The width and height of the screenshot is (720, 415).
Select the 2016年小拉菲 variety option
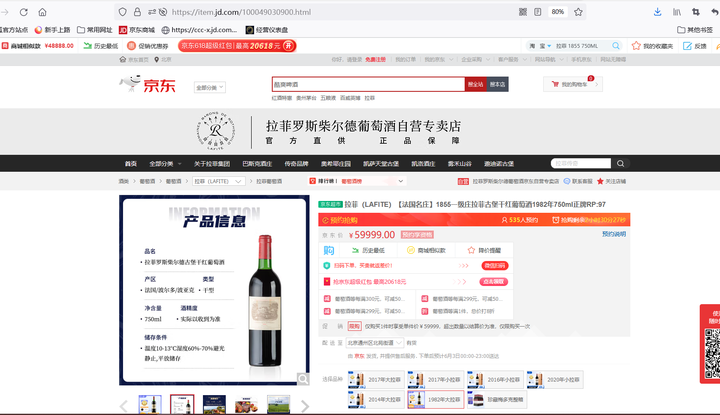coord(495,380)
